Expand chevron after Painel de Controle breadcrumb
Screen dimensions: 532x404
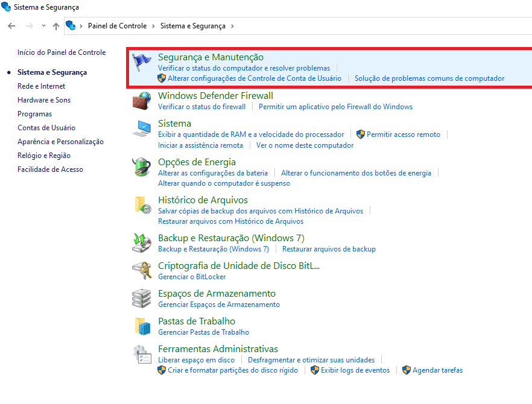point(153,26)
